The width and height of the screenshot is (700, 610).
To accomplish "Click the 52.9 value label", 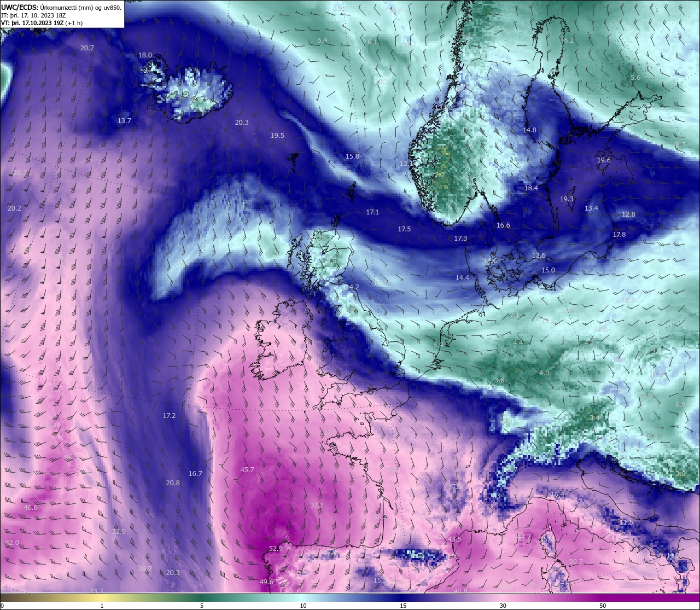I will point(276,549).
